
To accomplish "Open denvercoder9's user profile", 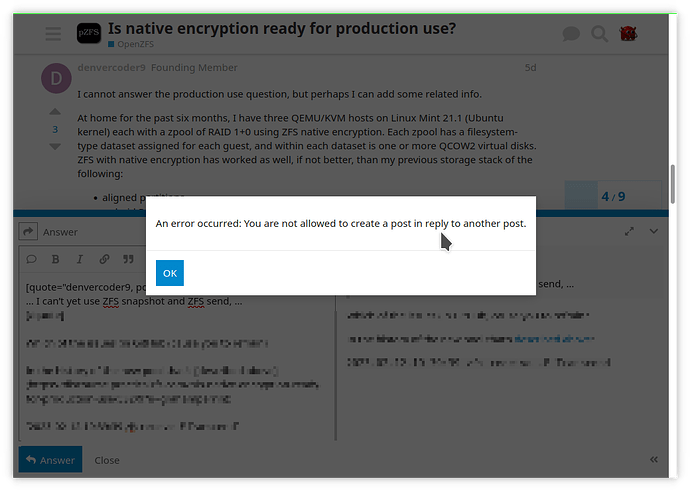I will point(111,67).
